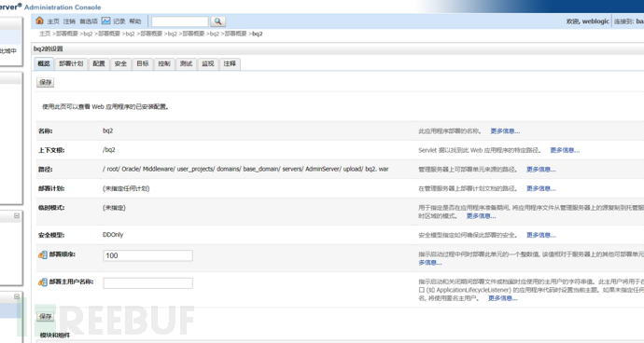Image resolution: width=644 pixels, height=343 pixels.
Task: Click the (未指定) value in 临时模式 row
Action: click(114, 208)
